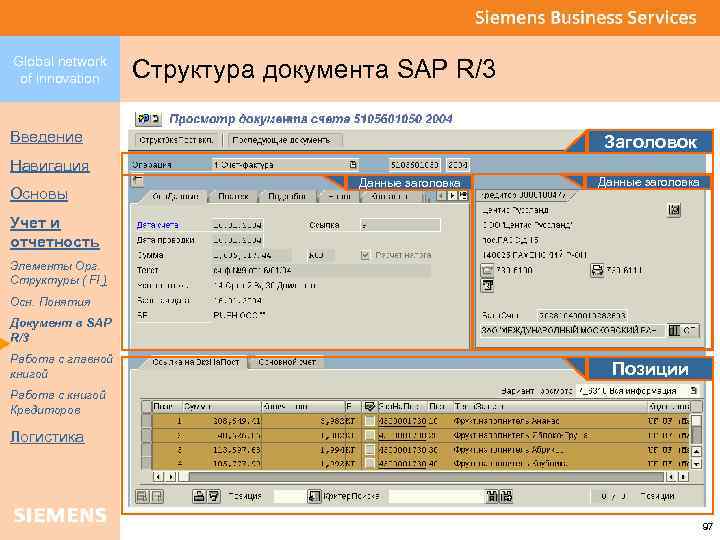Tick checkbox in table row 3
The image size is (720, 540).
tap(369, 450)
